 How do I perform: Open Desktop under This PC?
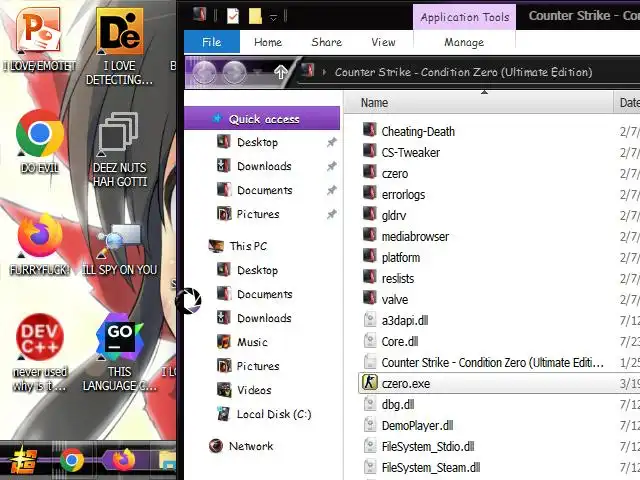click(x=257, y=270)
